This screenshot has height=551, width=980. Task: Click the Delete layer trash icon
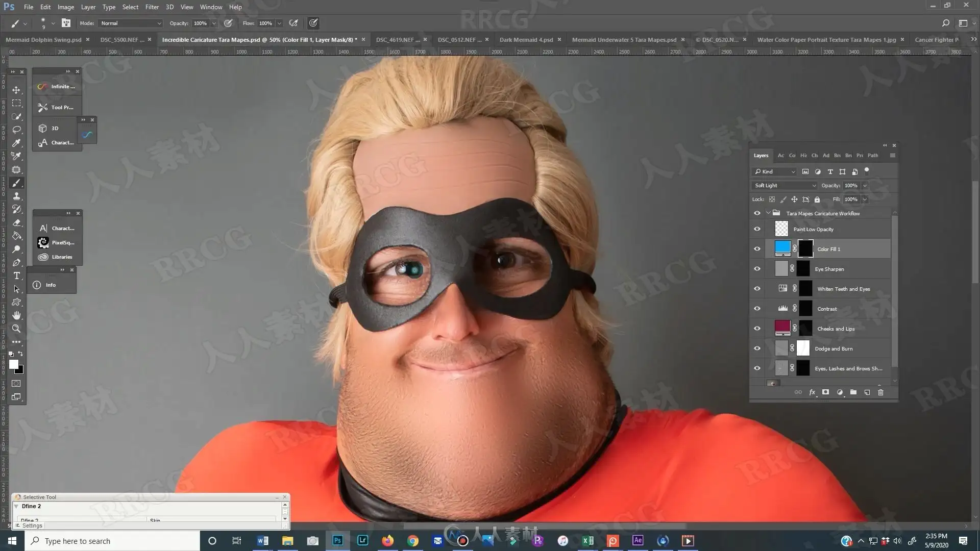[880, 392]
